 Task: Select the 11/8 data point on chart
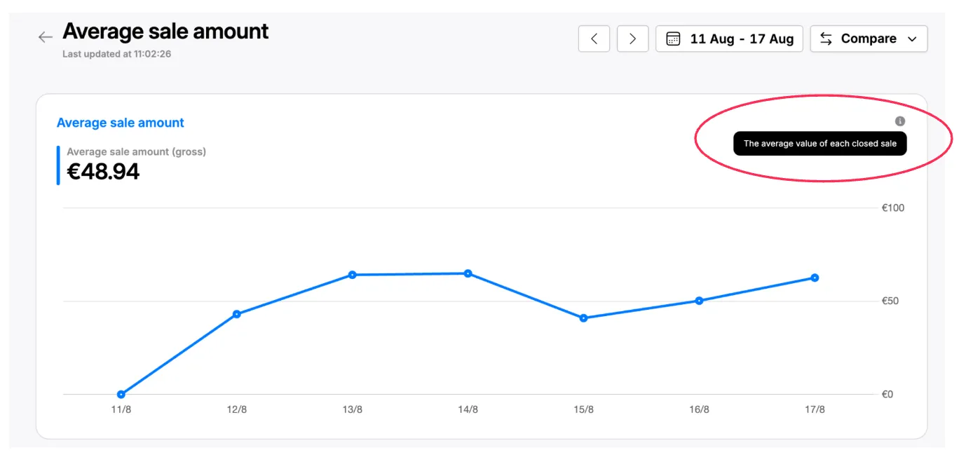121,395
